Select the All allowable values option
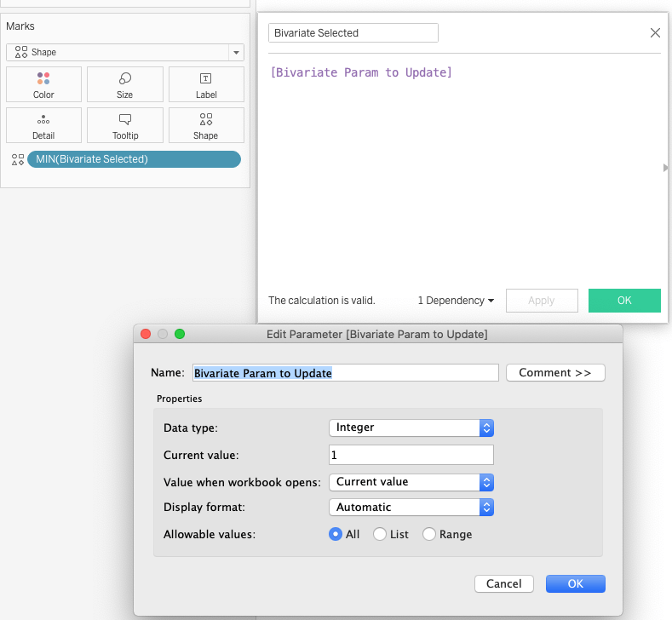 (x=336, y=535)
